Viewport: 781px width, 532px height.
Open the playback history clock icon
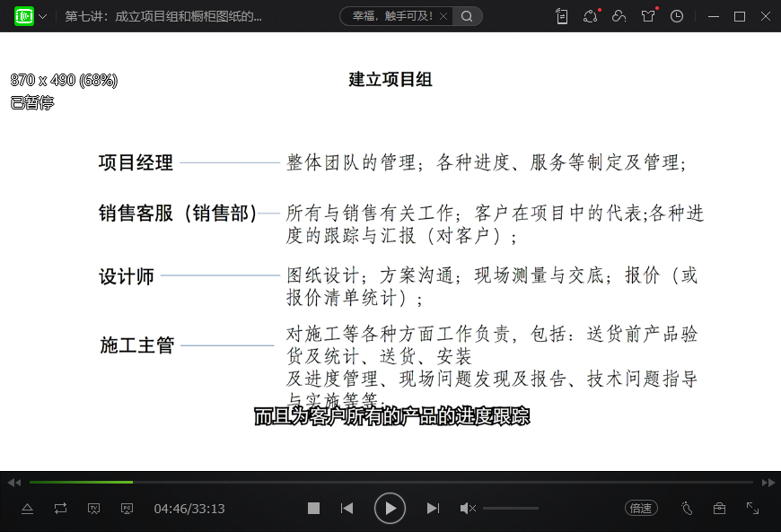677,16
